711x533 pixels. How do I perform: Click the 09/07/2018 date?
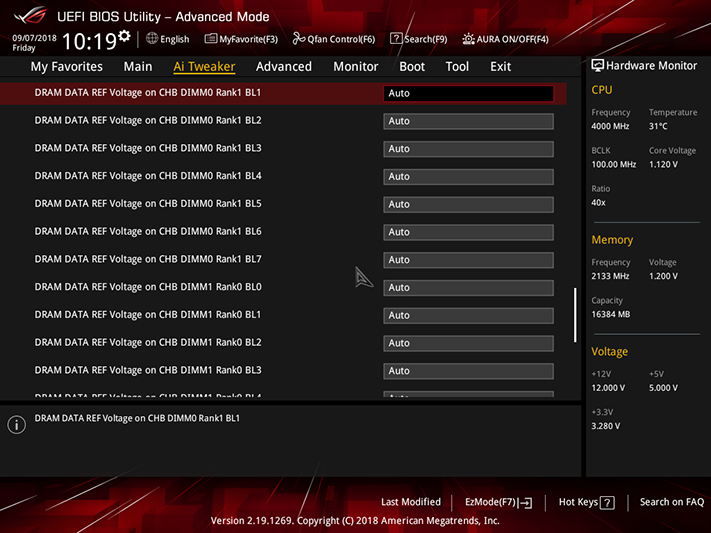click(34, 38)
